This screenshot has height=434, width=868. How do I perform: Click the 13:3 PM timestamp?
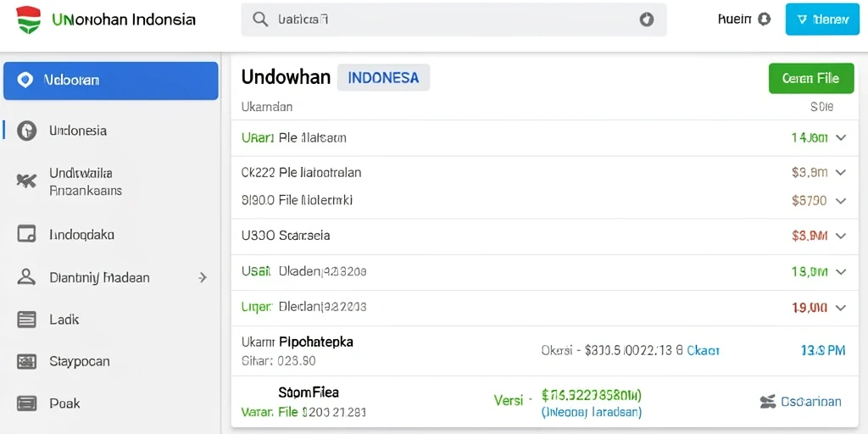823,350
